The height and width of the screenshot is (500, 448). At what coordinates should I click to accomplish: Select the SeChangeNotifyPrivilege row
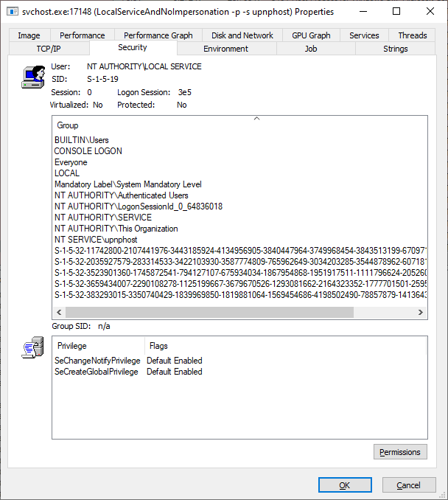96,361
